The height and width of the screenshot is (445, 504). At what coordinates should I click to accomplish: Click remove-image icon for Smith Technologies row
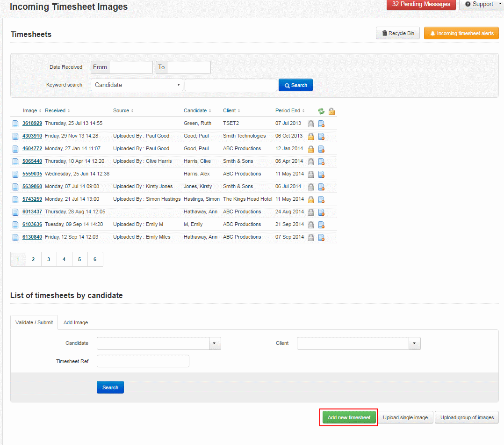click(321, 136)
